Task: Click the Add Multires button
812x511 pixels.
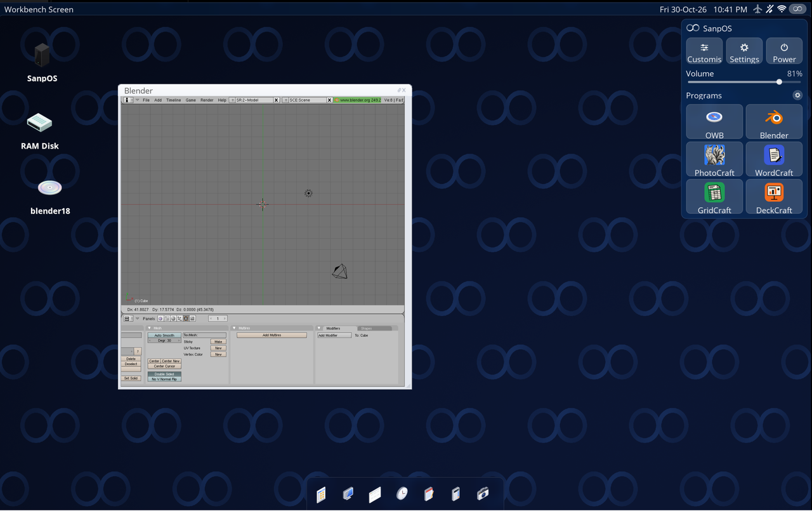Action: click(272, 335)
